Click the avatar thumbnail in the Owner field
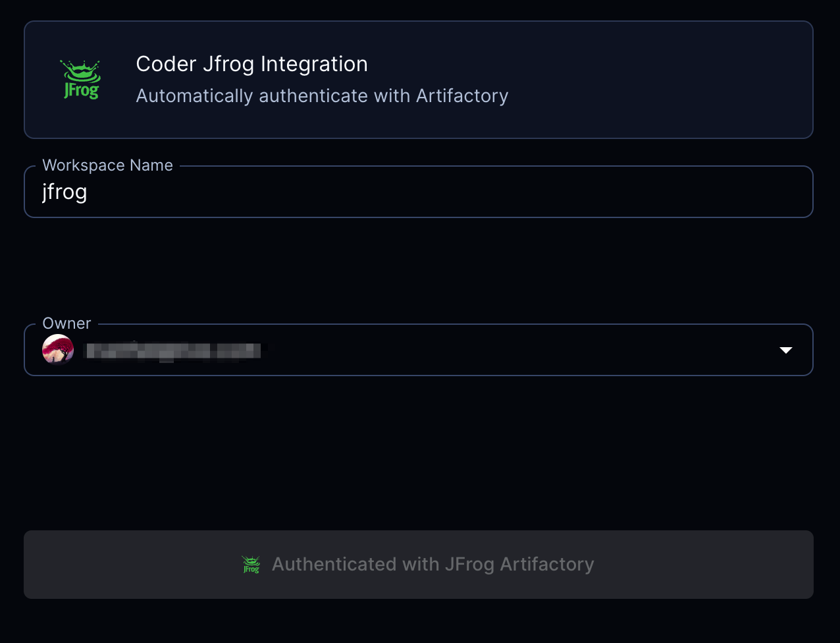This screenshot has height=643, width=840. [x=58, y=350]
